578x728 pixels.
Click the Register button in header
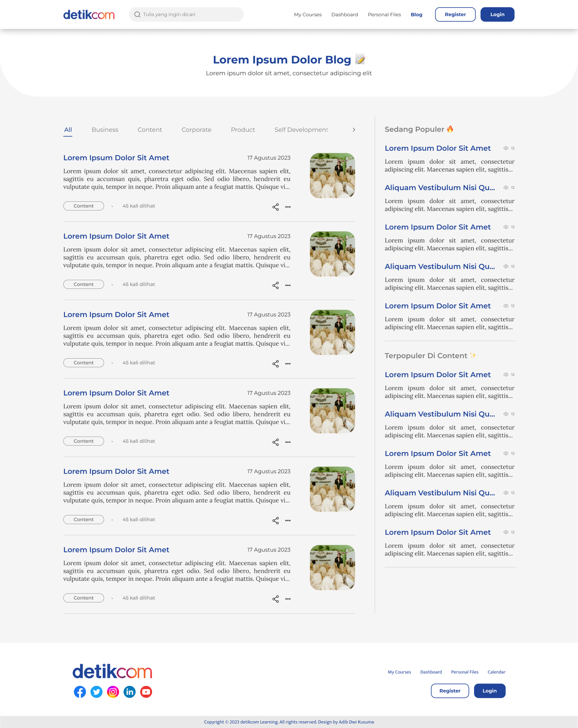tap(455, 14)
